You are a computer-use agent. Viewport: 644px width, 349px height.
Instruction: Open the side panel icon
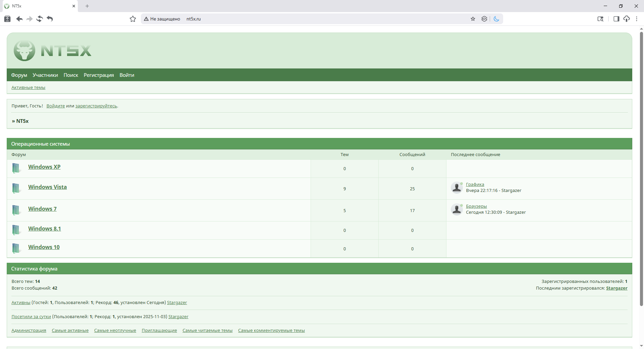616,19
